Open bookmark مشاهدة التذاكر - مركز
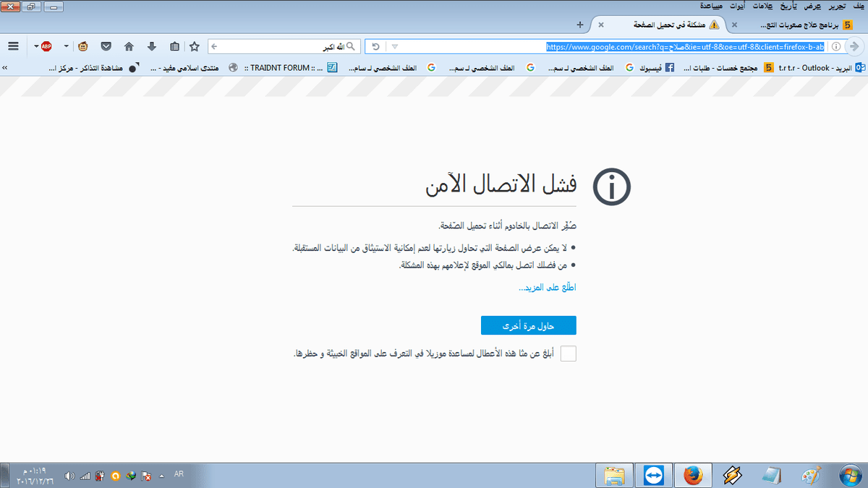The height and width of the screenshot is (488, 868). [x=93, y=68]
